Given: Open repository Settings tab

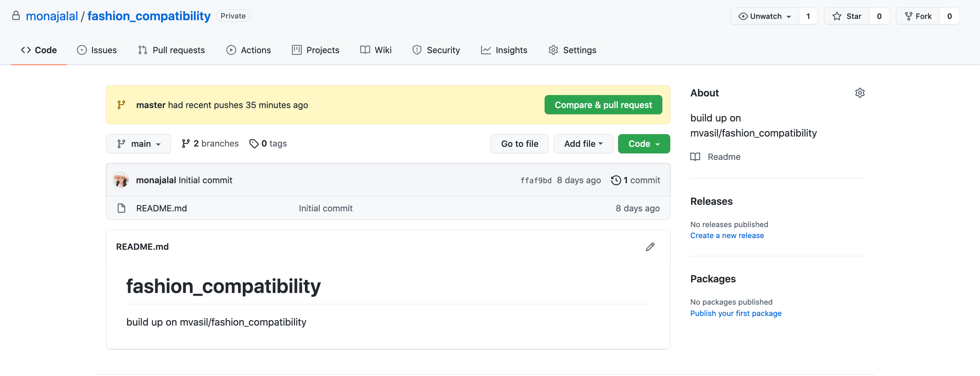Looking at the screenshot, I should pyautogui.click(x=572, y=50).
